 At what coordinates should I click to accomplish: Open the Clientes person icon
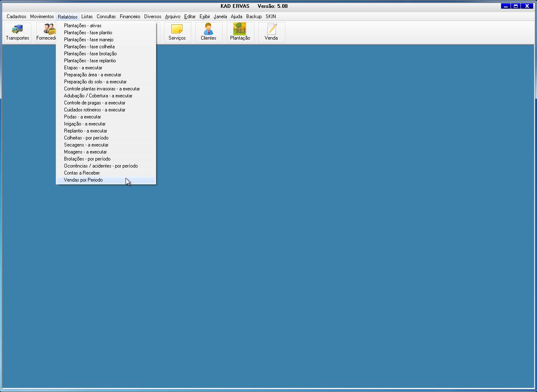point(209,32)
